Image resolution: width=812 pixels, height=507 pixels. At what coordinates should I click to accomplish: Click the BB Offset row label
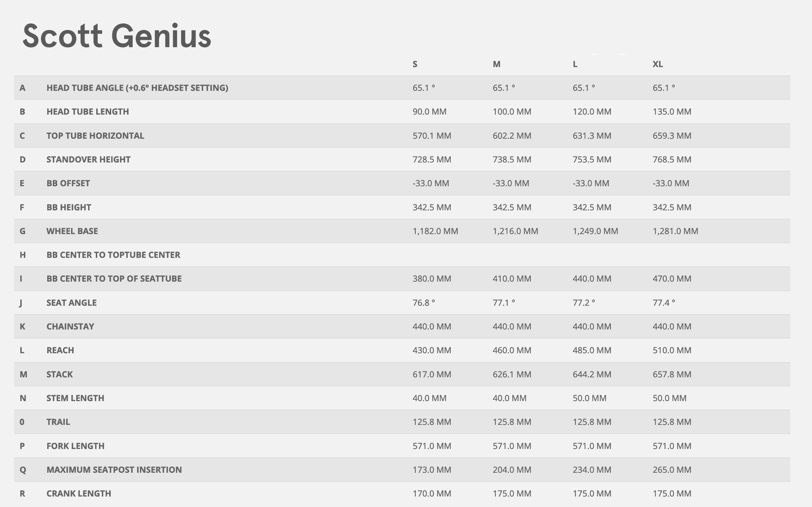[x=68, y=183]
